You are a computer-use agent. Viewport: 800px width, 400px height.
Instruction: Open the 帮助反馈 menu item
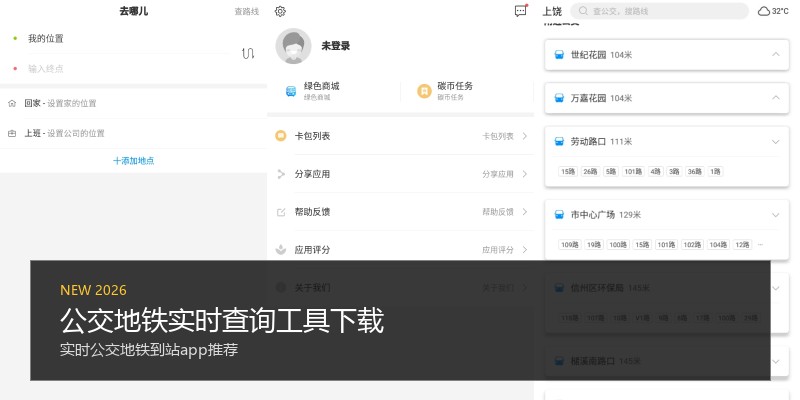tap(401, 212)
